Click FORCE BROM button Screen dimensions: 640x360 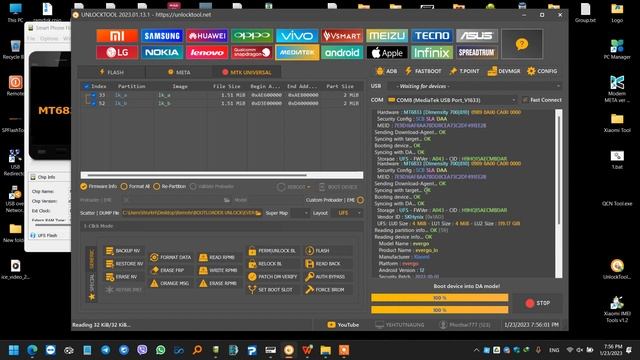click(x=328, y=290)
